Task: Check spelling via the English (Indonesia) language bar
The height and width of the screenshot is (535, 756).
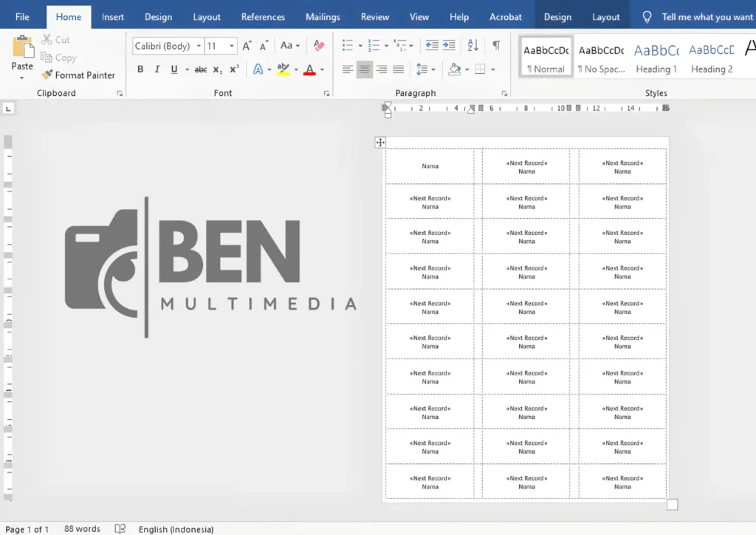Action: point(176,528)
